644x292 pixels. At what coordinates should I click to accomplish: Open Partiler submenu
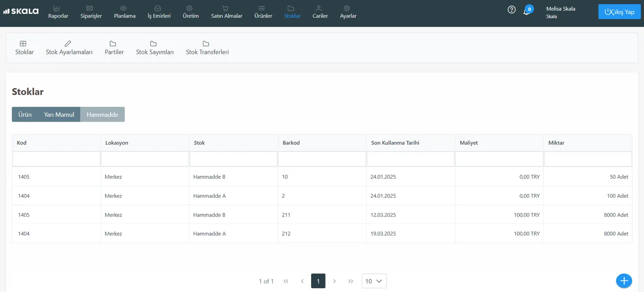coord(114,48)
